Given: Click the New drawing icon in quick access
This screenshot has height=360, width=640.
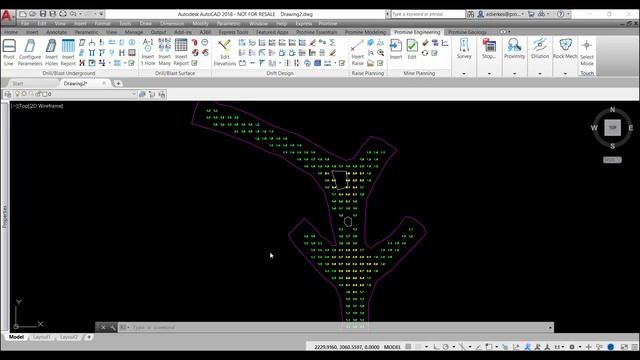Looking at the screenshot, I should click(23, 14).
